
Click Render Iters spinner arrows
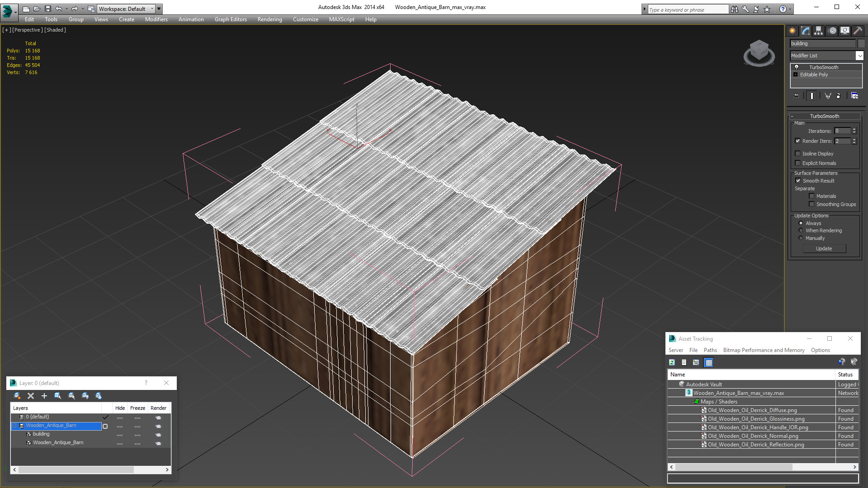[854, 141]
